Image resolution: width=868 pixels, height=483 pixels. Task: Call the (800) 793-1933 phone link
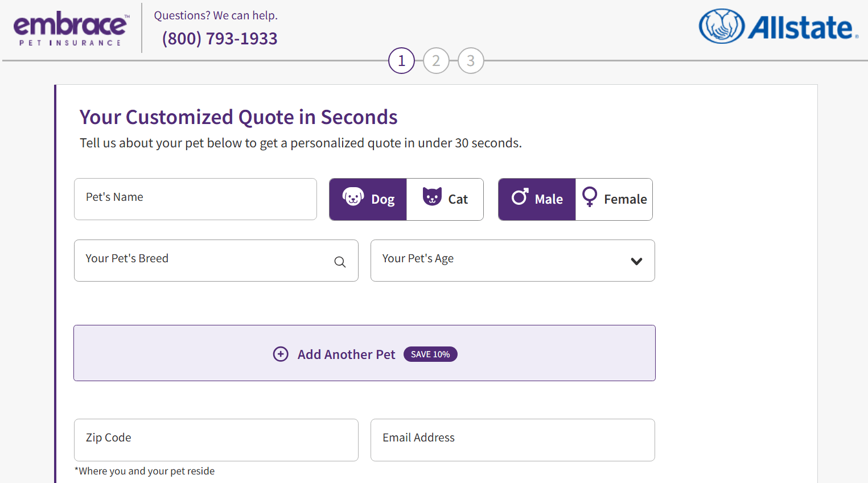point(220,39)
